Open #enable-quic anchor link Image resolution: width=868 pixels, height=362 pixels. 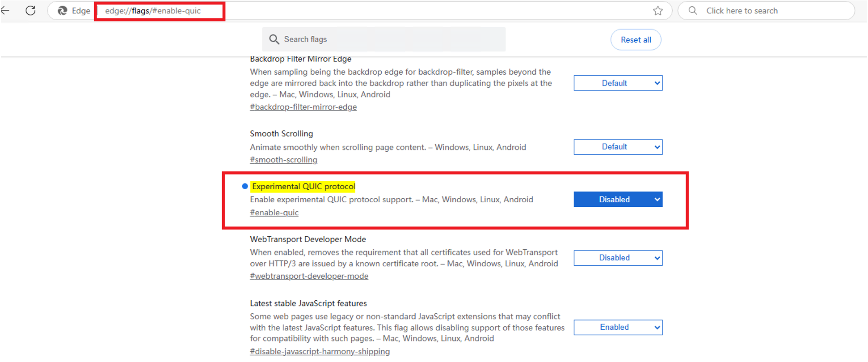point(274,213)
